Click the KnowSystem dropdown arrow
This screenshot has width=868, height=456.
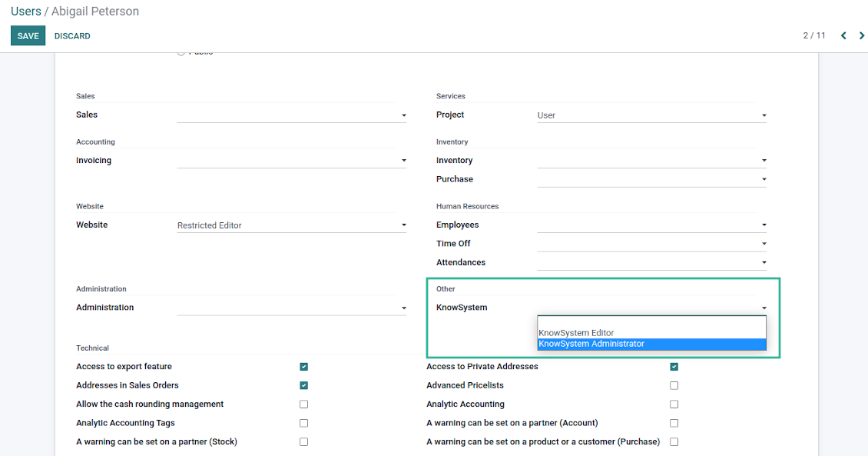(x=764, y=308)
